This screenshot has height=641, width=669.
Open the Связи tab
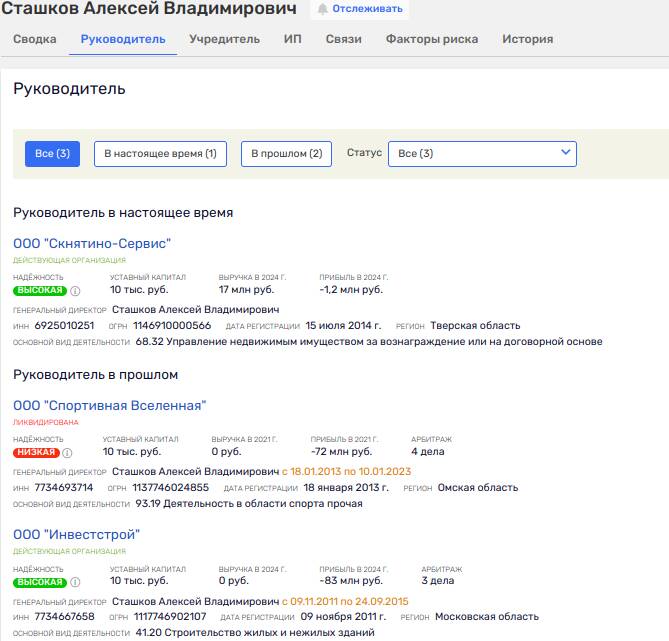click(343, 39)
